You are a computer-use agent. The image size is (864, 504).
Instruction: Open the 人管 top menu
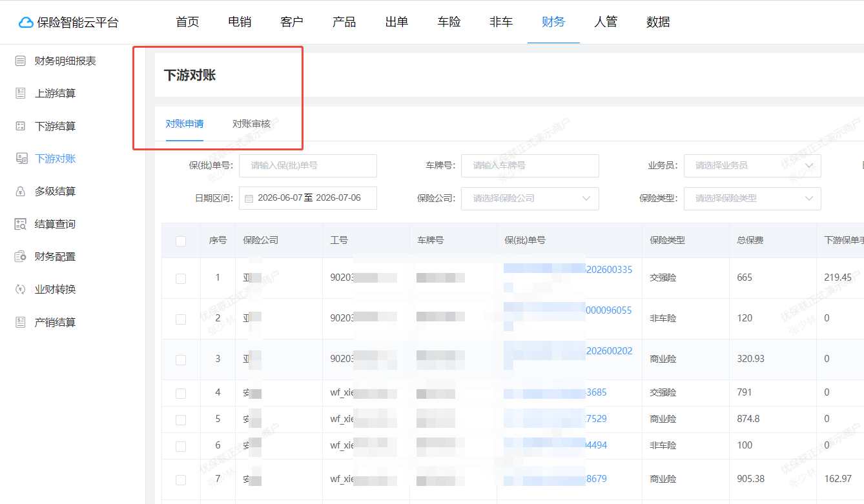coord(606,22)
